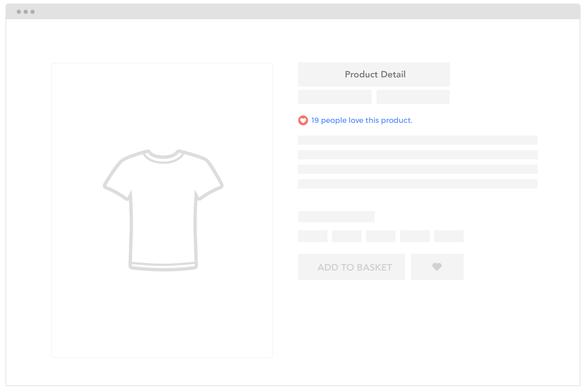Click the second window control dot

pos(26,12)
